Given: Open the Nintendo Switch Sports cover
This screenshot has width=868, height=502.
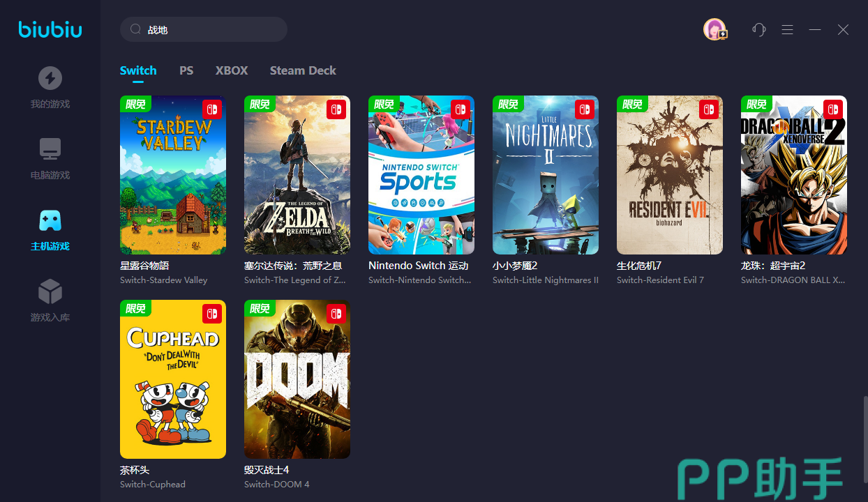Looking at the screenshot, I should [x=421, y=175].
